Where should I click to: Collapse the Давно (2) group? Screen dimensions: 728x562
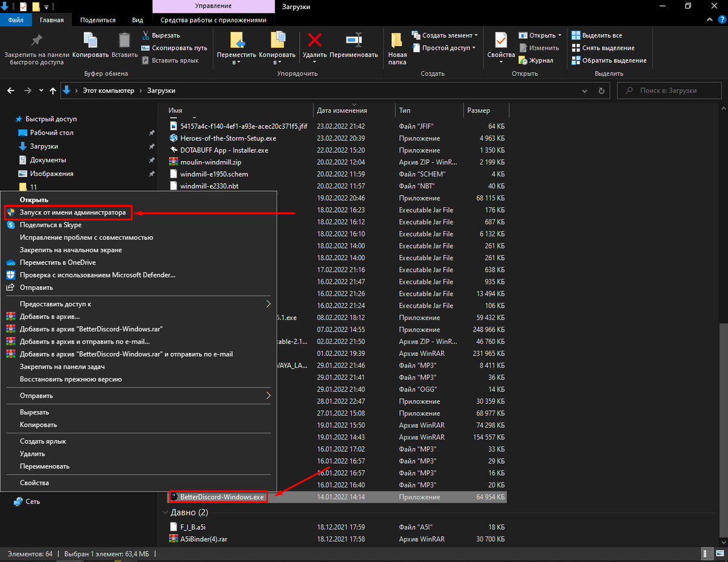tap(166, 513)
